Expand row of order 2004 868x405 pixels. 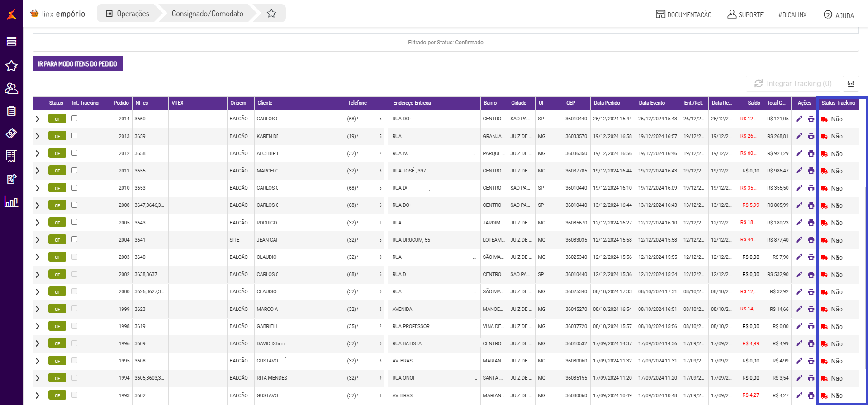coord(38,240)
